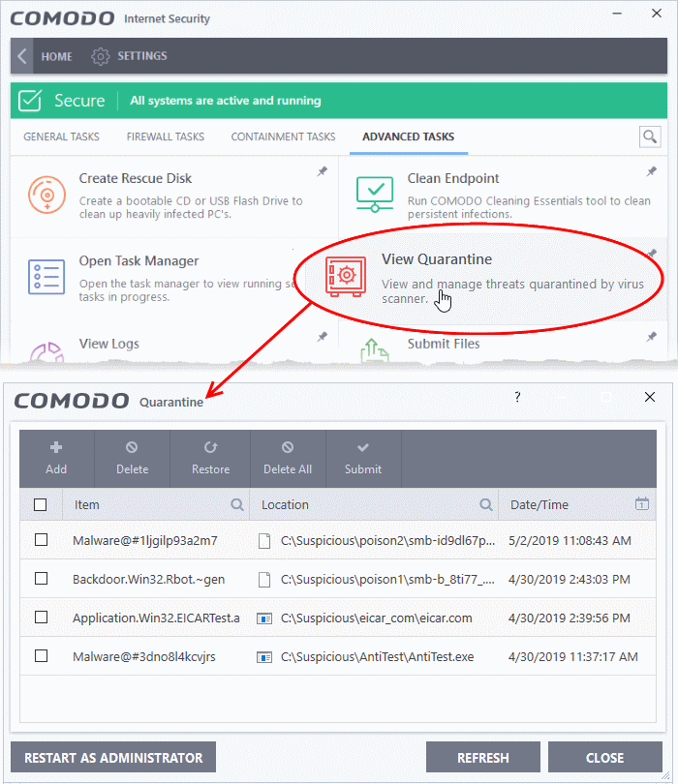Click Restart as Administrator button
678x784 pixels.
point(113,758)
